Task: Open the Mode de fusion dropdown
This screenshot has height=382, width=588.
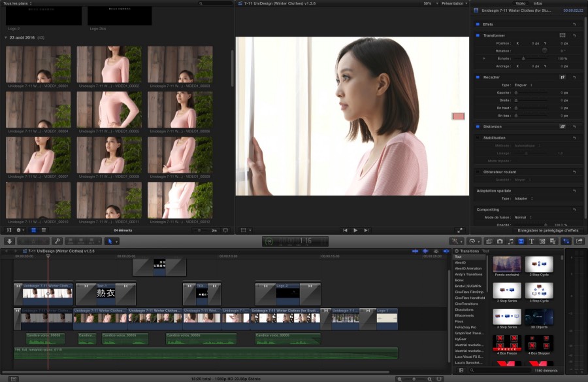Action: pos(523,217)
